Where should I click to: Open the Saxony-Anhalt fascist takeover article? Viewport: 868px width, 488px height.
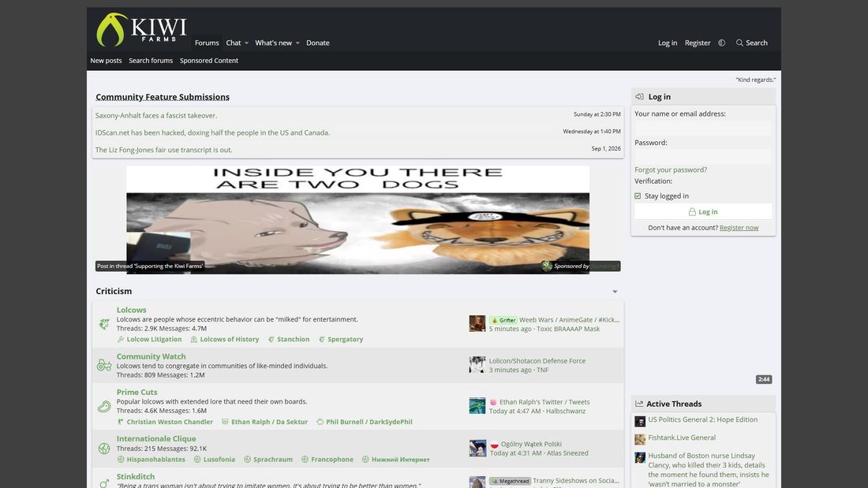coord(156,116)
